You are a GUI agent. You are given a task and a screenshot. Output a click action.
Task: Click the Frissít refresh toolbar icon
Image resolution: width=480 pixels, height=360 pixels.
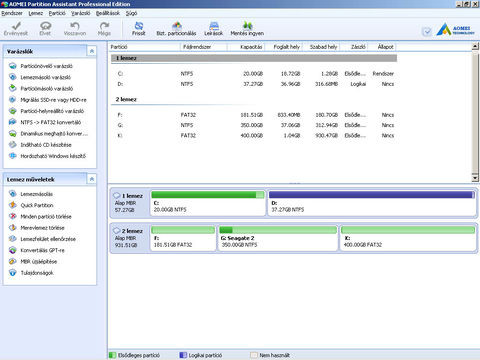(139, 26)
